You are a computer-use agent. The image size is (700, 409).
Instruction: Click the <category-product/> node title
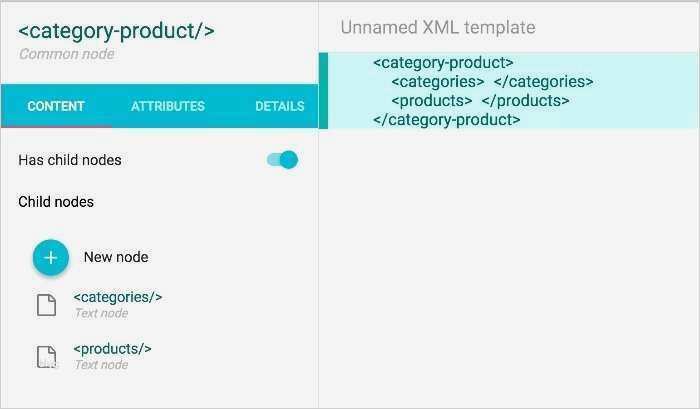click(x=116, y=30)
